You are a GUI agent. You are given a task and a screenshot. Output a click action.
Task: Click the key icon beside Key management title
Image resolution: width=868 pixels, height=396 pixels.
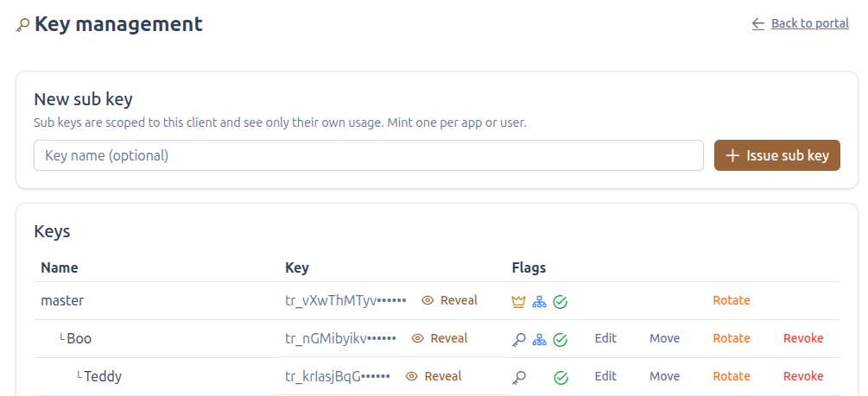22,25
